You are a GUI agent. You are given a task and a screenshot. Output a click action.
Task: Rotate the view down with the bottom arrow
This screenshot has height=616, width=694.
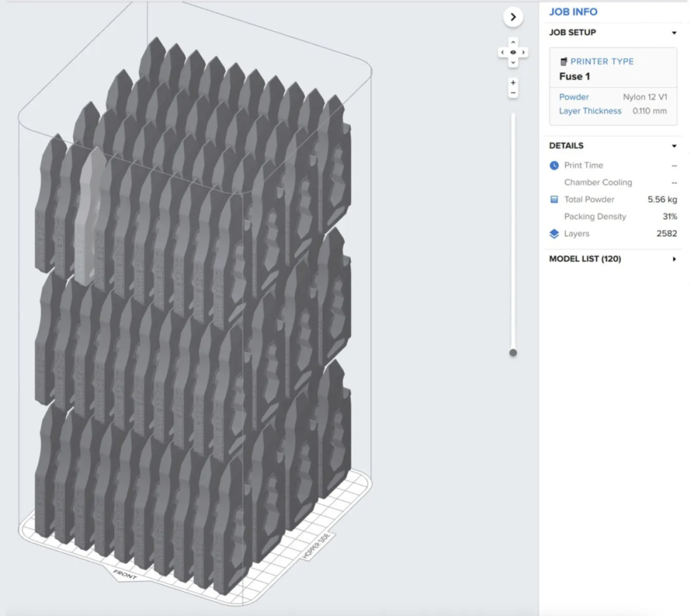(x=513, y=62)
